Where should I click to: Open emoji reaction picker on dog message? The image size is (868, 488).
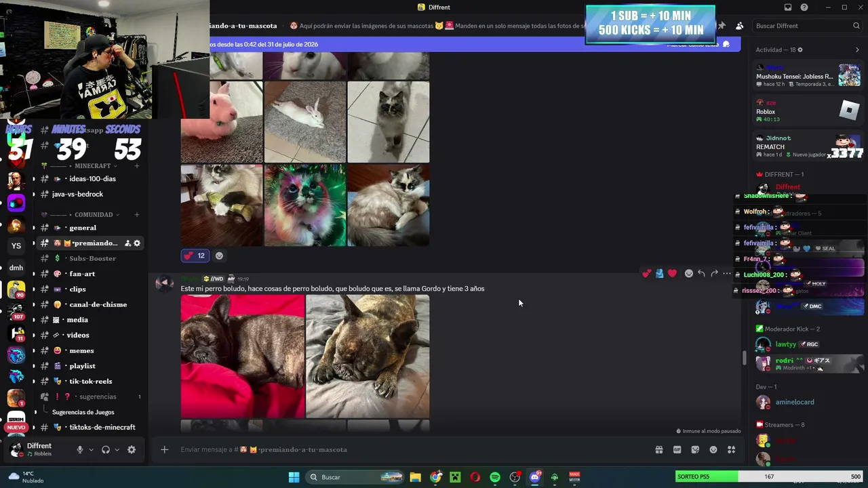(689, 273)
